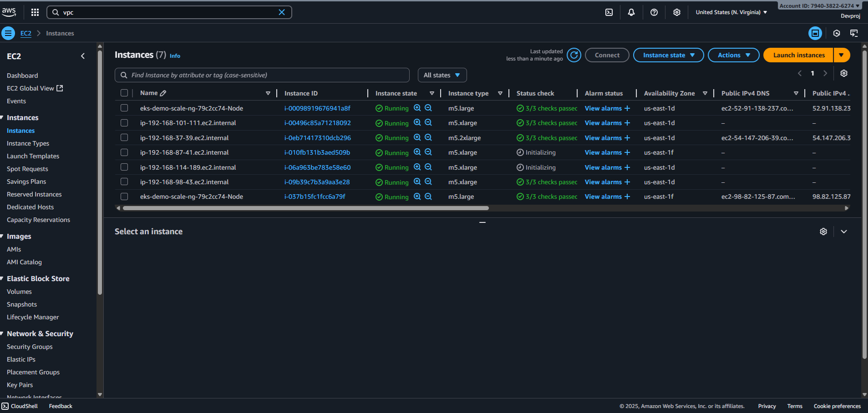Viewport: 868px width, 413px height.
Task: Open the Actions dropdown menu
Action: pyautogui.click(x=733, y=55)
